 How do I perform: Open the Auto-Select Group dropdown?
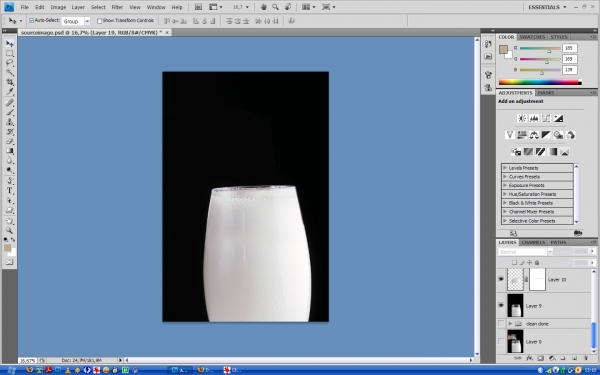tap(87, 21)
